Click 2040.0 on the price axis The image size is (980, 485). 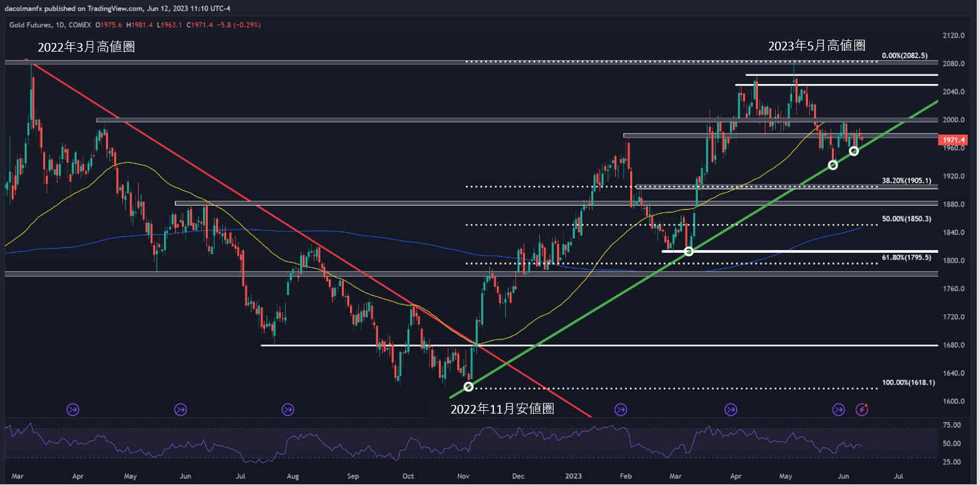click(954, 91)
